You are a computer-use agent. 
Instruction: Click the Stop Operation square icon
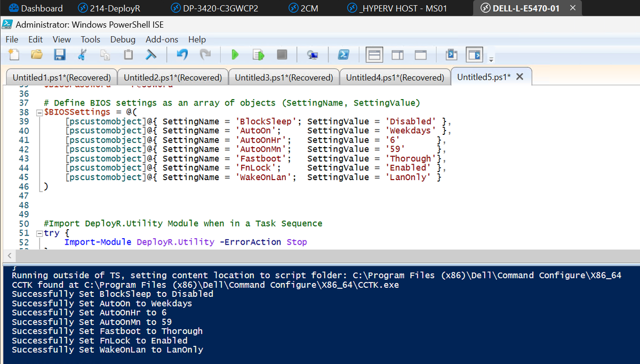(282, 54)
